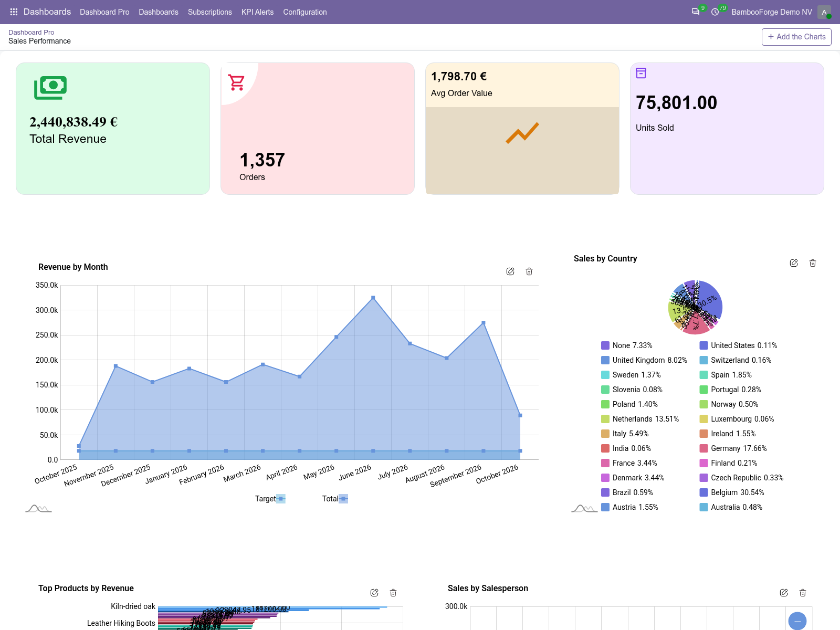Click the curve icon below Revenue by Month
Image resolution: width=840 pixels, height=630 pixels.
click(x=38, y=508)
